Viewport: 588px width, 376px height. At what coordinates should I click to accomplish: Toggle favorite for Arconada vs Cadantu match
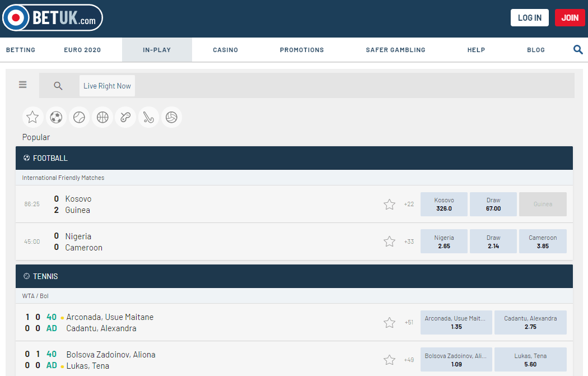(x=389, y=323)
